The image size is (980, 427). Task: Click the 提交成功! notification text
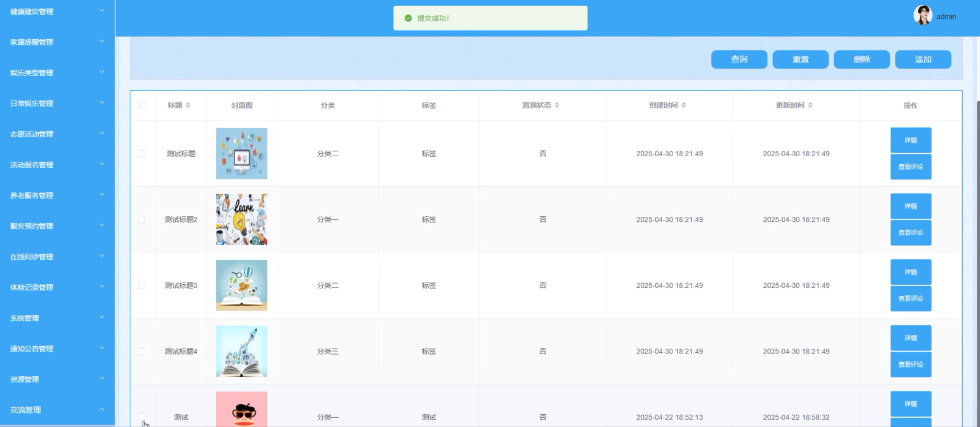(x=433, y=18)
